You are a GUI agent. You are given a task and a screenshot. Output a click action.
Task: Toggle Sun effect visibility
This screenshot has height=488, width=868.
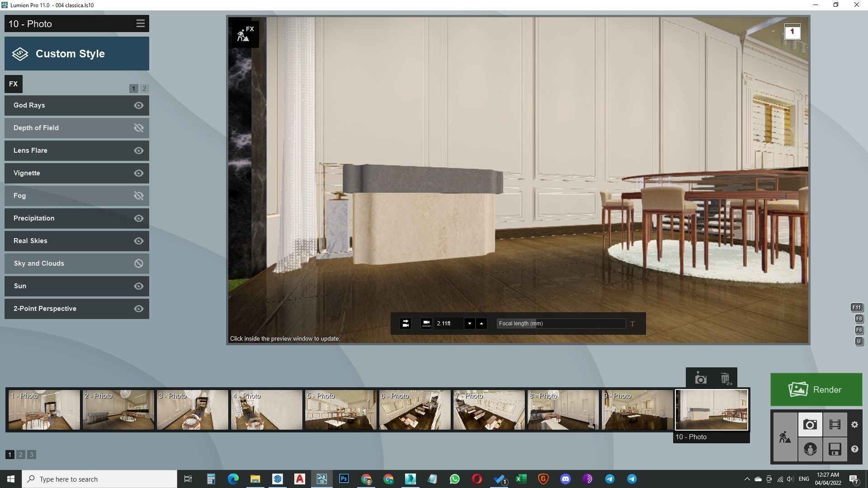click(139, 286)
